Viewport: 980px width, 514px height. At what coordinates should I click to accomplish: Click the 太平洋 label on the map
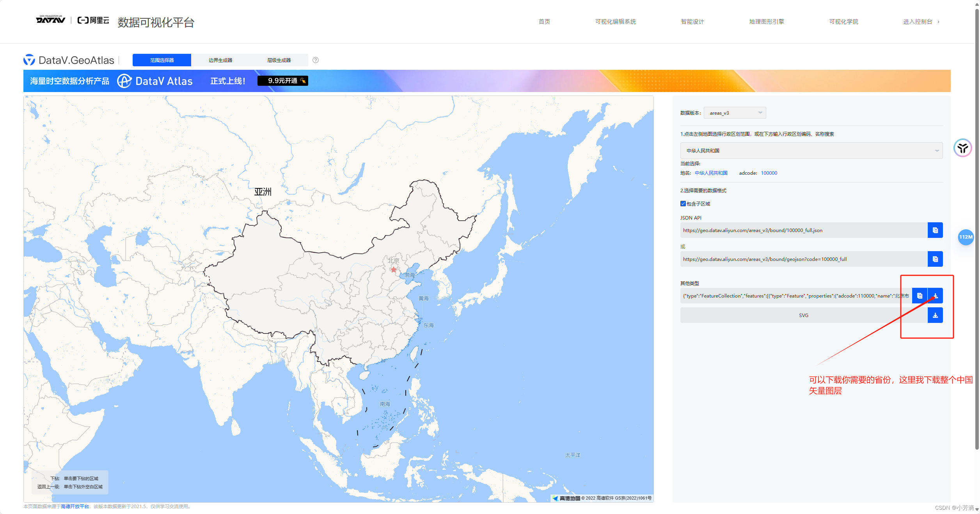(x=573, y=455)
